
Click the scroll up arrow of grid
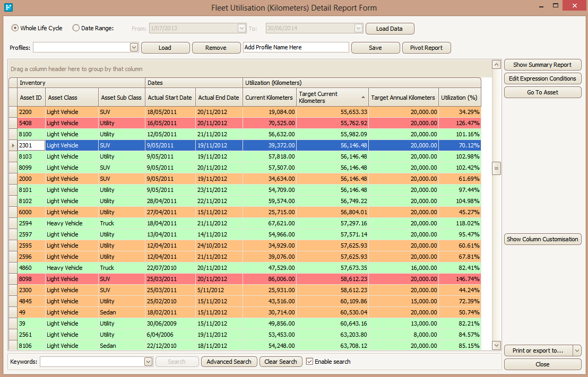point(496,65)
